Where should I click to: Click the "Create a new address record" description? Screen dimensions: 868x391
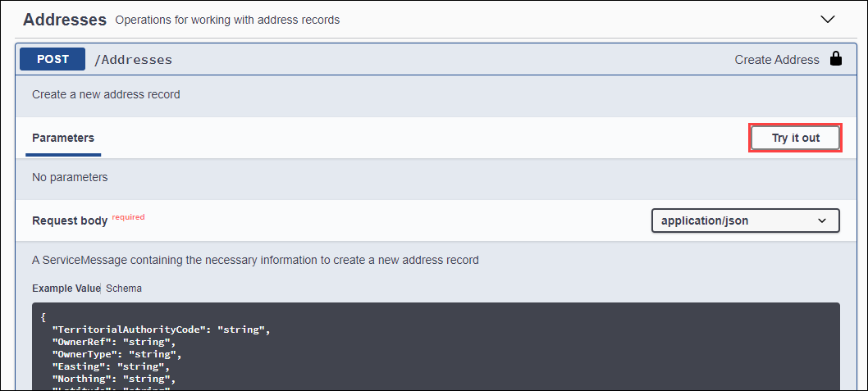106,94
